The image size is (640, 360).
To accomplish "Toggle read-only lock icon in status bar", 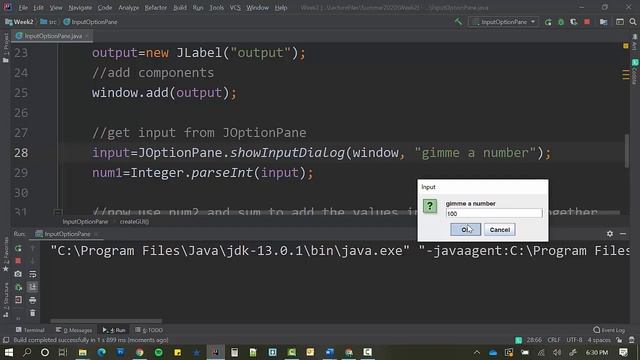I will pos(619,340).
